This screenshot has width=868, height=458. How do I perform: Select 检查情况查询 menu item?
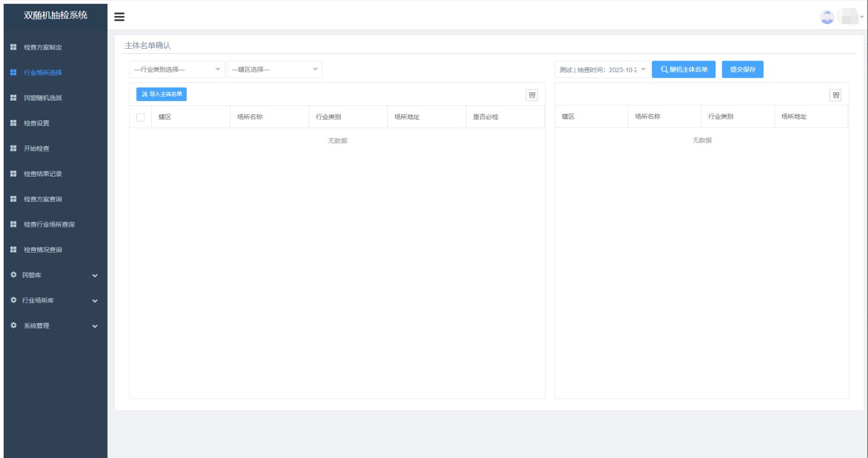43,250
